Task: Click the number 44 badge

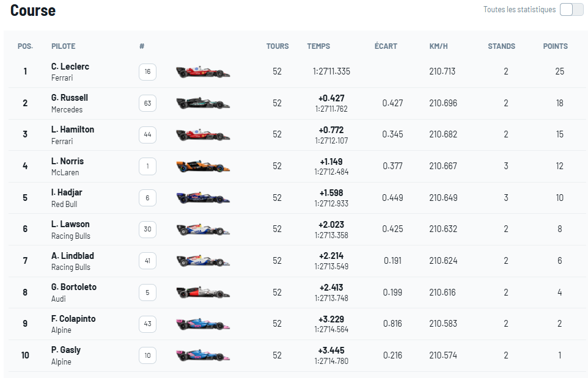Action: tap(147, 134)
